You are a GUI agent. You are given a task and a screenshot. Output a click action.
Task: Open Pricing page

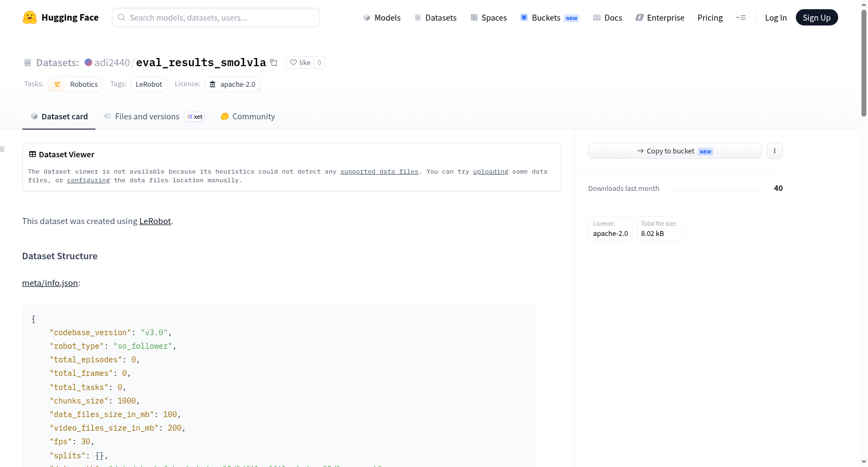[710, 17]
